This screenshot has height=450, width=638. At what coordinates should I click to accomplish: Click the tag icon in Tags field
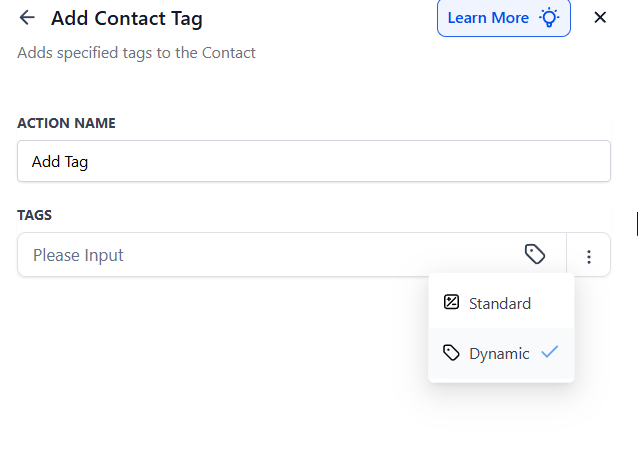(x=535, y=255)
